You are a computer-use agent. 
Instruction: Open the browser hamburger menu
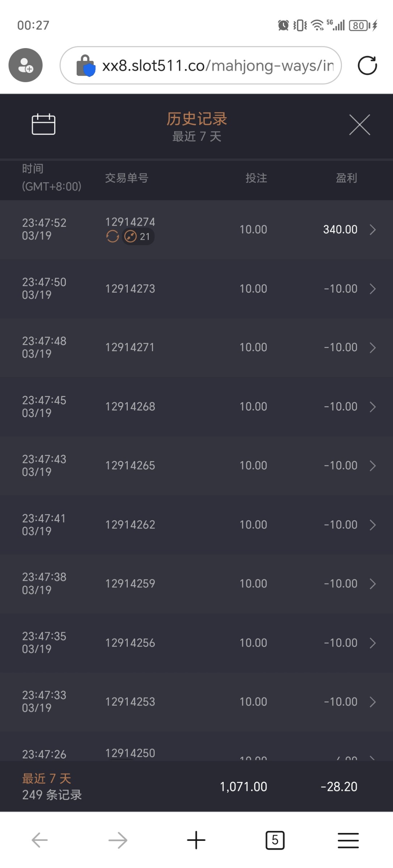(348, 840)
